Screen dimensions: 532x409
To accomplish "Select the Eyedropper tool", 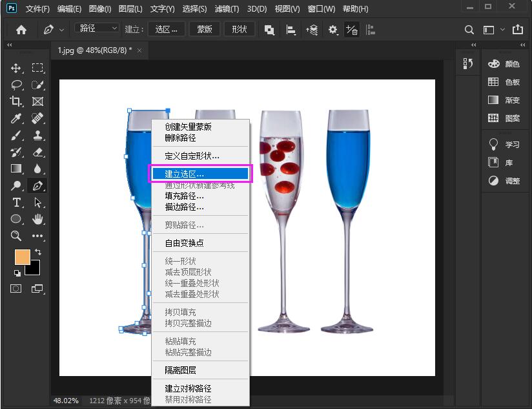I will pyautogui.click(x=16, y=118).
